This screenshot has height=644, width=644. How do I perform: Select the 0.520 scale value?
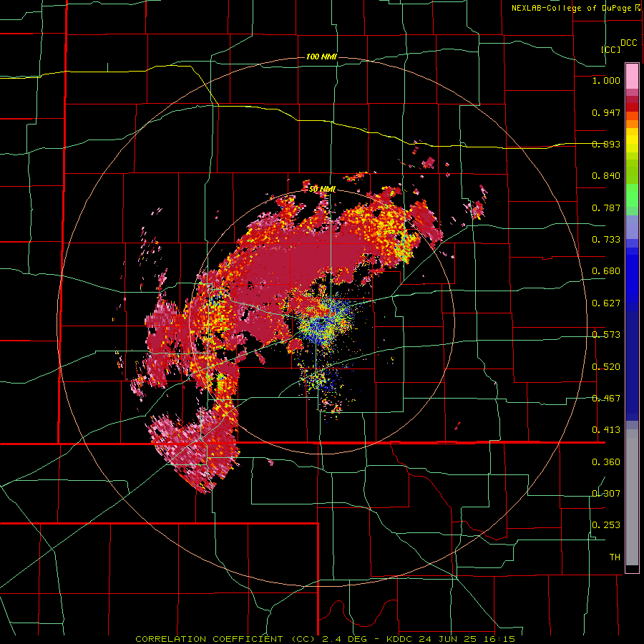click(x=606, y=367)
